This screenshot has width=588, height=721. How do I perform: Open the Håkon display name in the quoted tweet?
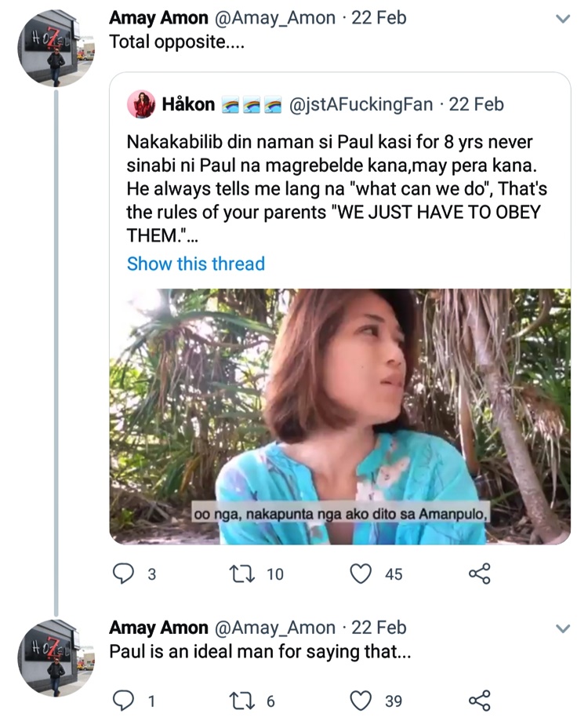point(188,104)
